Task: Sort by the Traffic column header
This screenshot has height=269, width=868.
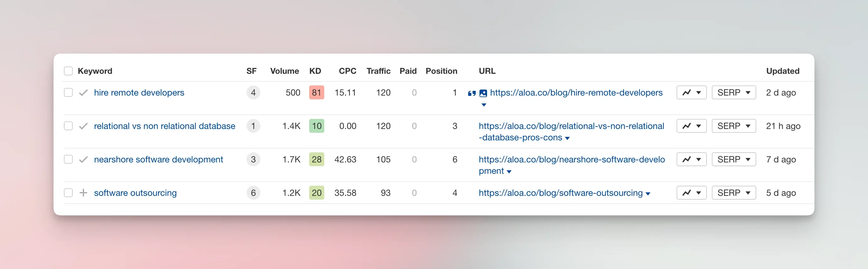Action: coord(378,71)
